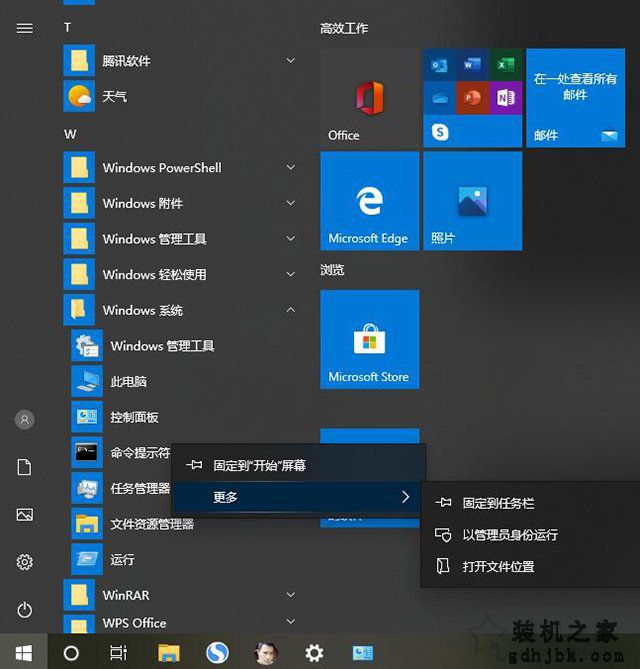Open Task View on the taskbar
Image resolution: width=640 pixels, height=669 pixels.
pyautogui.click(x=118, y=653)
